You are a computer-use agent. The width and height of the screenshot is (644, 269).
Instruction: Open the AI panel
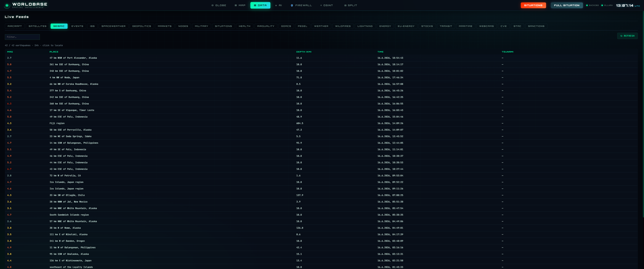point(278,5)
